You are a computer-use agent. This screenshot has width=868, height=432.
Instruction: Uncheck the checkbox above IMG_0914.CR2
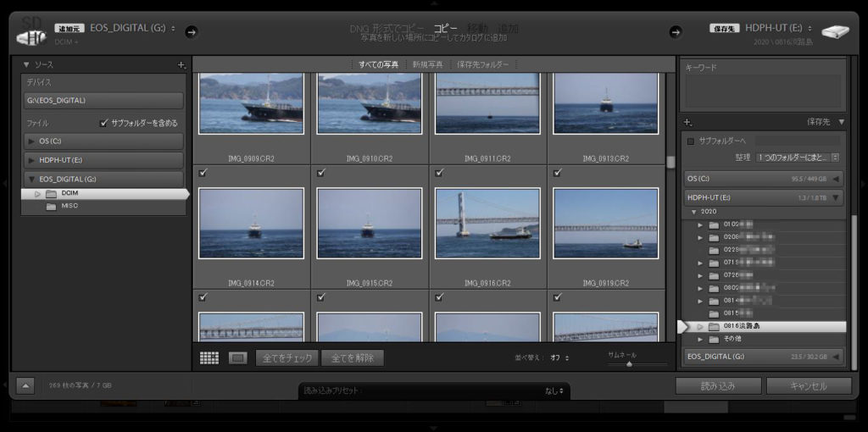click(x=203, y=173)
